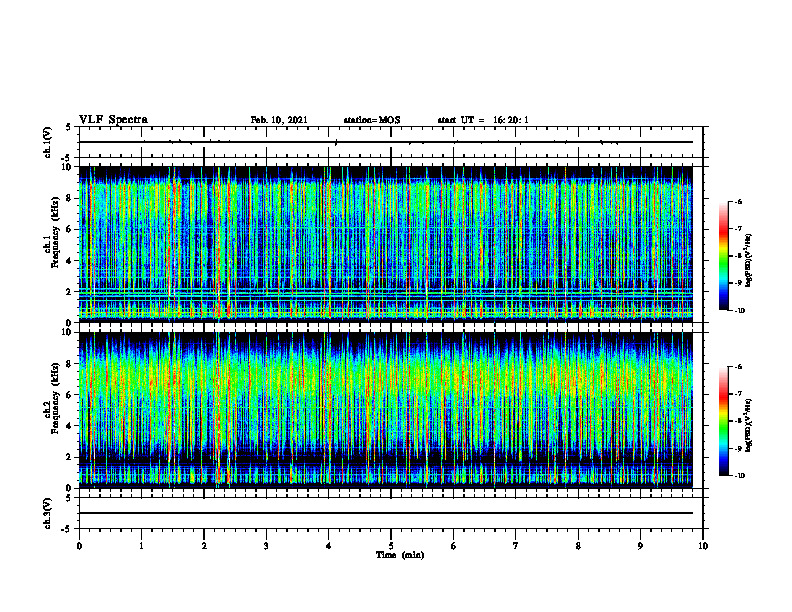792x612 pixels.
Task: Click the time axis tick label 3
Action: point(266,546)
